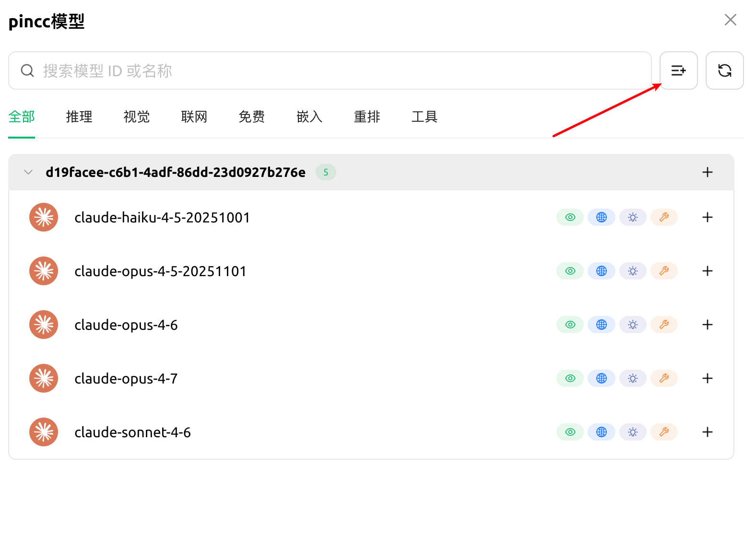Screen dimensions: 756x559
Task: Select the 全部 tab
Action: pyautogui.click(x=22, y=116)
